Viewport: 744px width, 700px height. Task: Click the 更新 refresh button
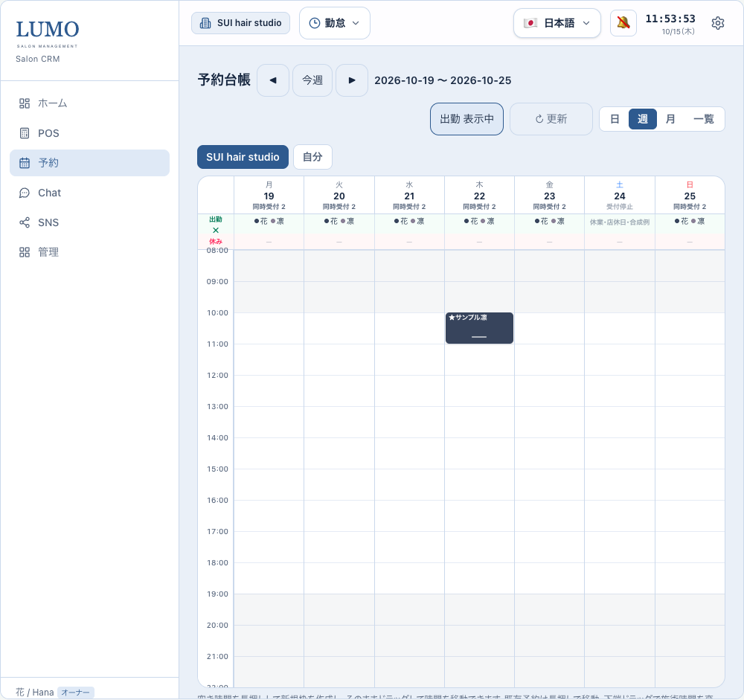(x=551, y=119)
